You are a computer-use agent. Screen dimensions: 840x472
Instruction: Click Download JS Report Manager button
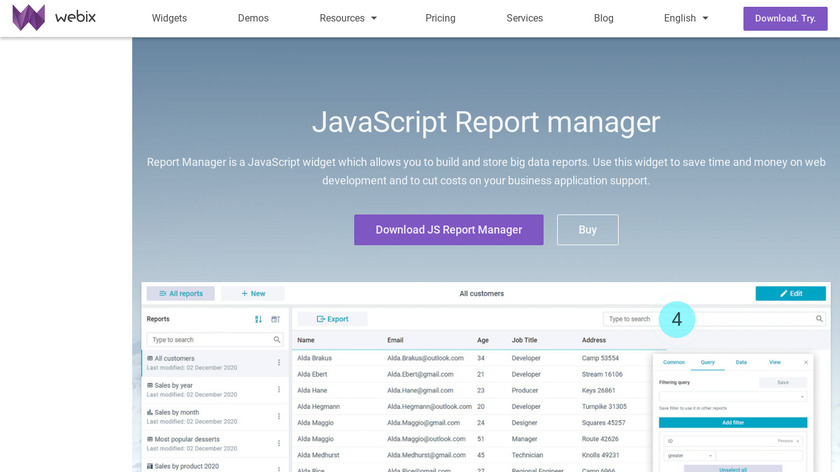[x=448, y=230]
